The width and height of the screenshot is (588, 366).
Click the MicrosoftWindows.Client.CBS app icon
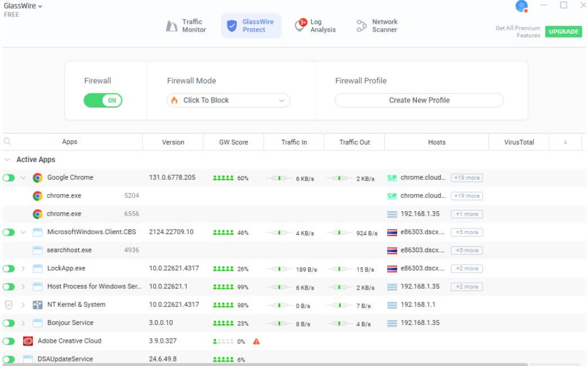(38, 232)
